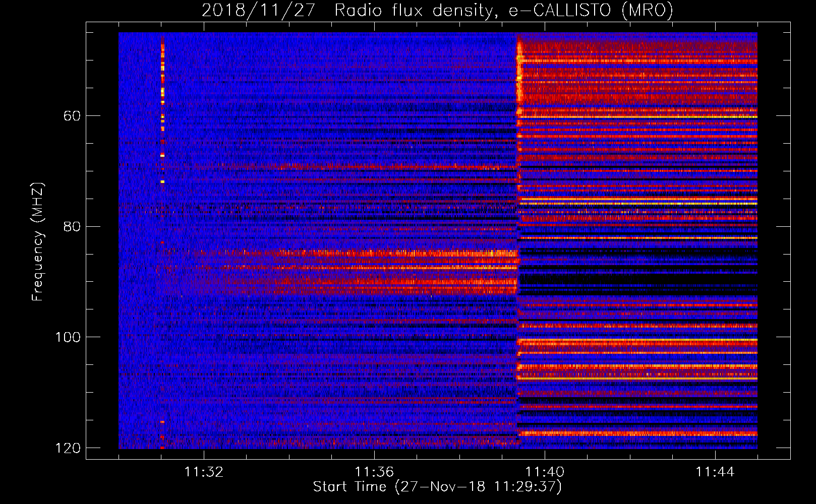Screen dimensions: 816x504
Task: Click the plot title "2018/11/27 Radio flux density, e-CALLISTO (MRO)"
Action: click(x=437, y=10)
